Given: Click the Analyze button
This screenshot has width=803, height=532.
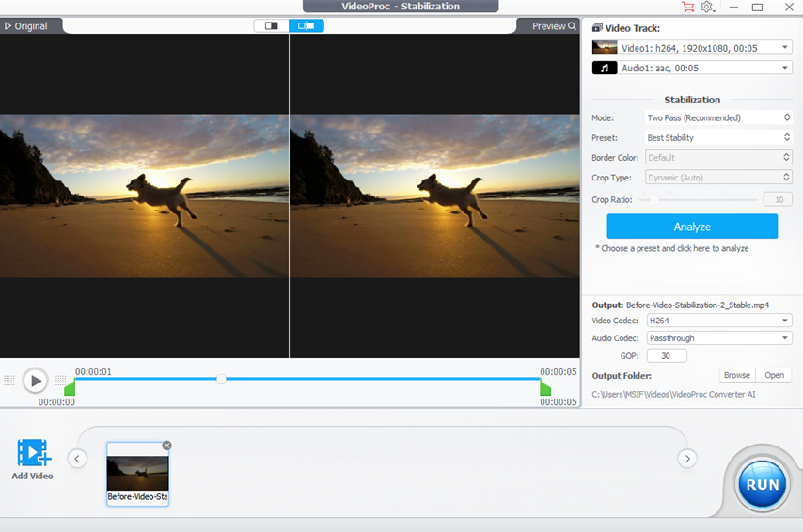Looking at the screenshot, I should [692, 227].
